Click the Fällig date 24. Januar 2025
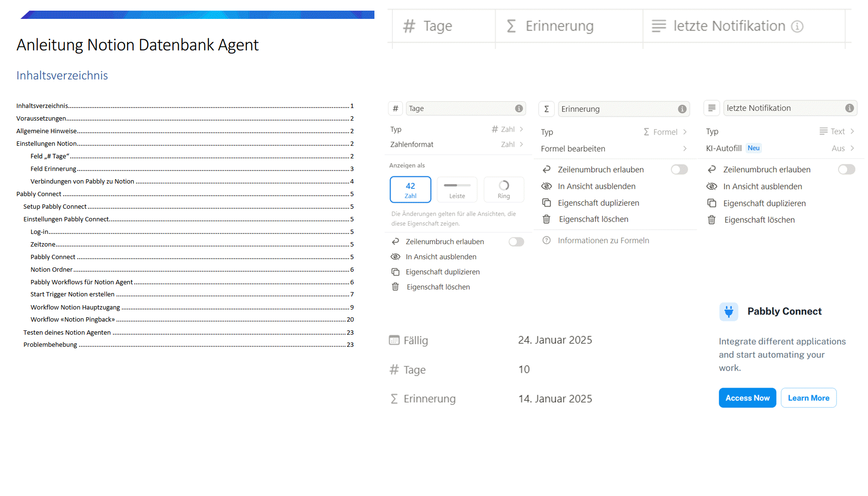Image resolution: width=868 pixels, height=496 pixels. coord(555,340)
